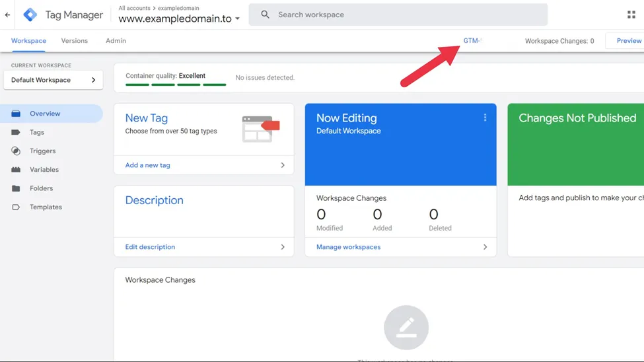
Task: Click the back arrow icon
Action: (x=7, y=15)
